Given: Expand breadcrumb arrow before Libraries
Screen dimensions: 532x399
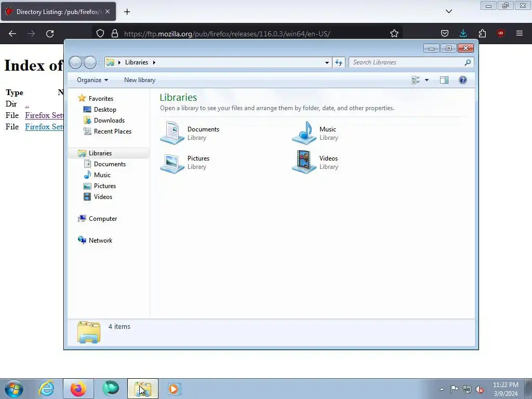Looking at the screenshot, I should tap(119, 62).
